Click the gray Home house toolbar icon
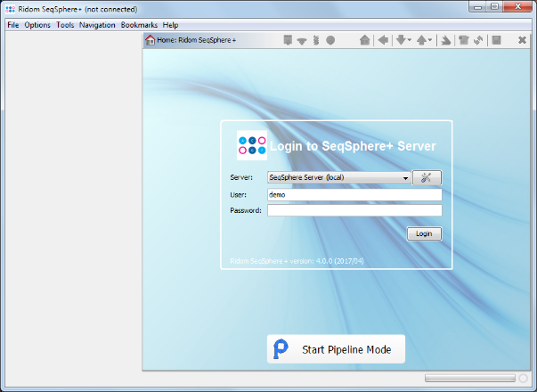 365,40
